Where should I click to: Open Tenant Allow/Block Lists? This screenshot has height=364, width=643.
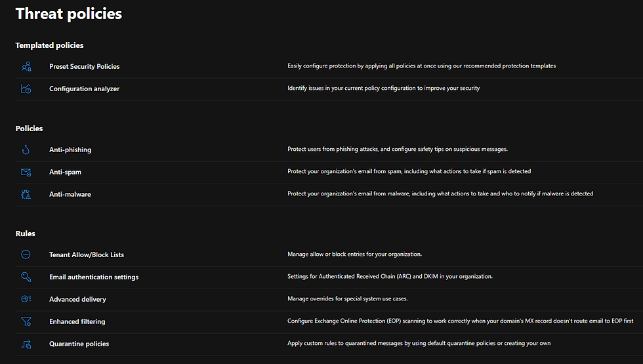[x=87, y=254]
